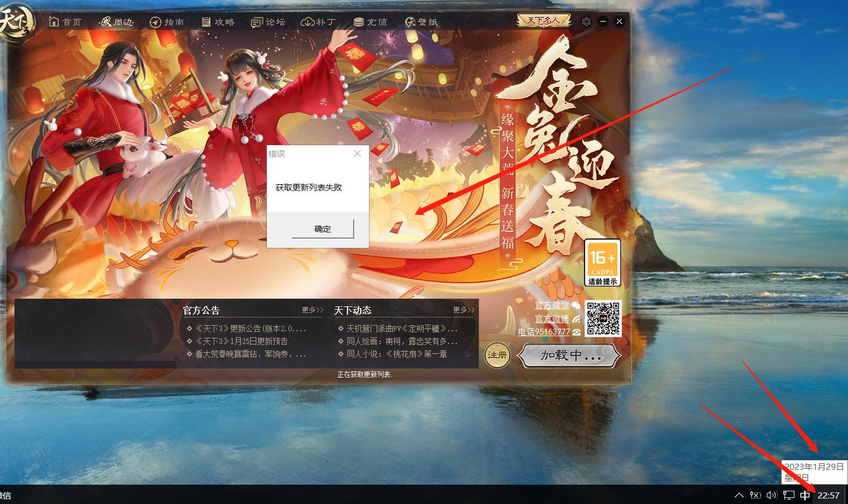848x504 pixels.
Task: Click the QR code image
Action: coord(603,319)
